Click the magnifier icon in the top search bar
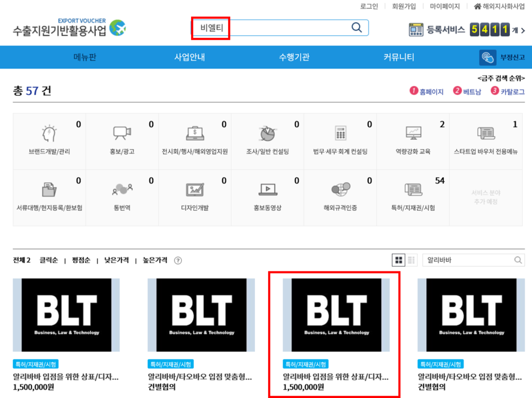Viewport: 532px width, 398px height. [356, 27]
